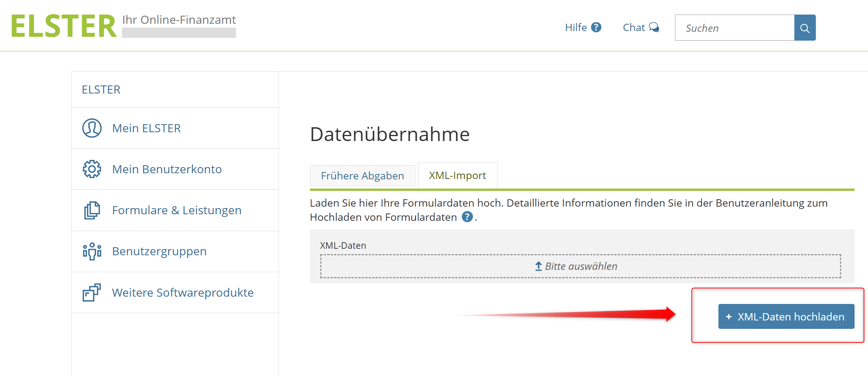Image resolution: width=868 pixels, height=376 pixels.
Task: Open the Hilfe link in header
Action: [576, 28]
